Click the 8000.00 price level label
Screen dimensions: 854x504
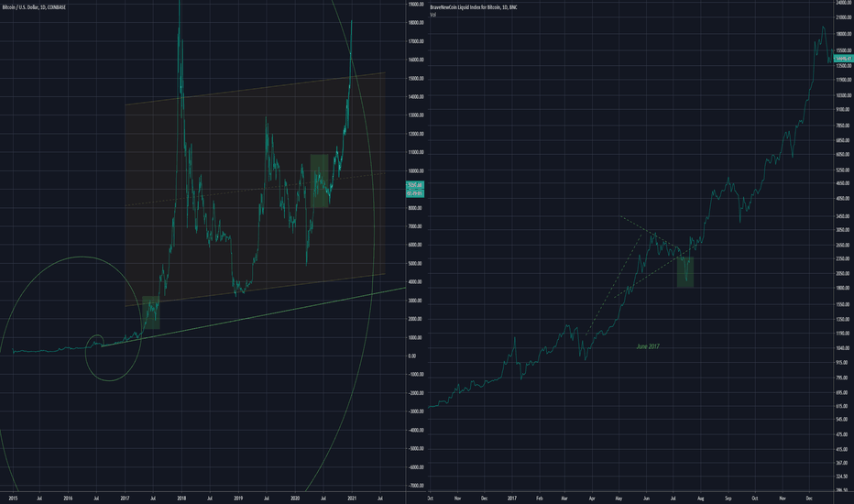point(415,208)
